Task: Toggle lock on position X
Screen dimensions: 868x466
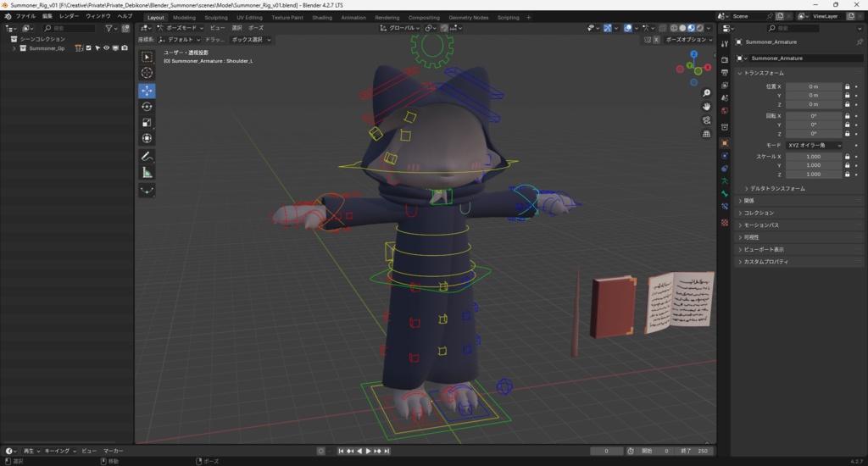Action: click(x=847, y=87)
